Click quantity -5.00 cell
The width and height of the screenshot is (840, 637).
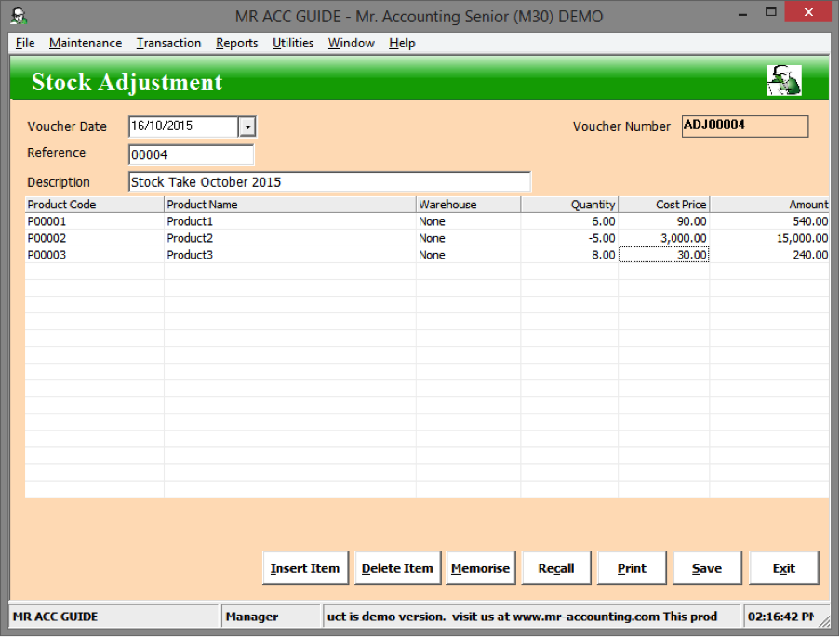coord(569,238)
